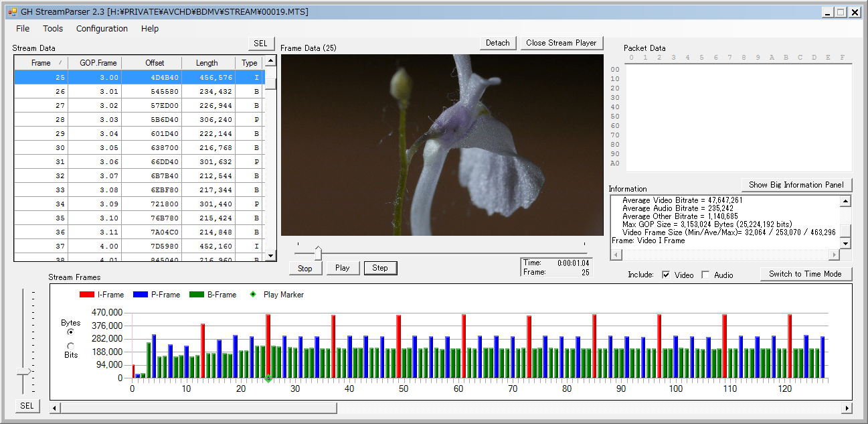The image size is (868, 424).
Task: Uncheck the Video include checkbox
Action: (666, 275)
